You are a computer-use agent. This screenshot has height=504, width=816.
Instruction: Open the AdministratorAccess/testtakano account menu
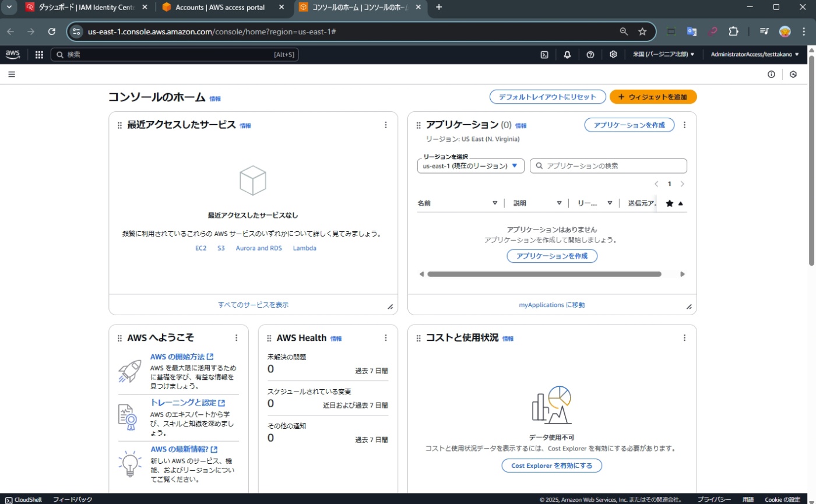tap(755, 55)
